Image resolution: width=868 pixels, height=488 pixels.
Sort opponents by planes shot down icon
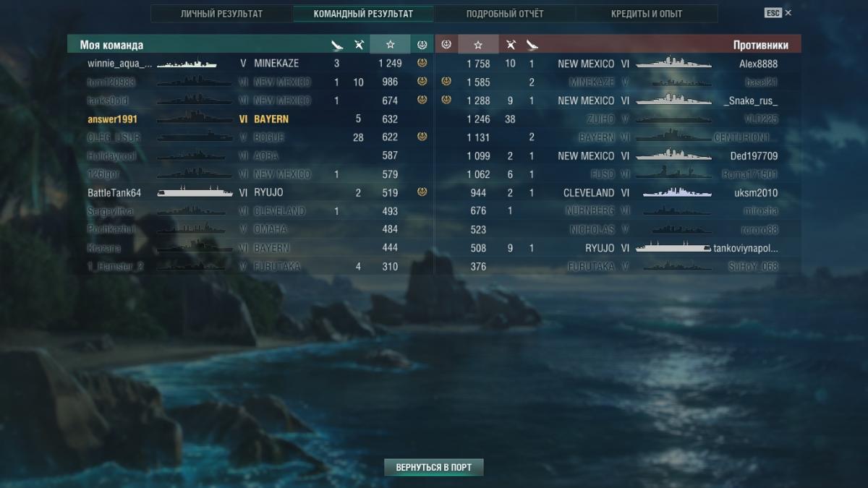point(511,45)
